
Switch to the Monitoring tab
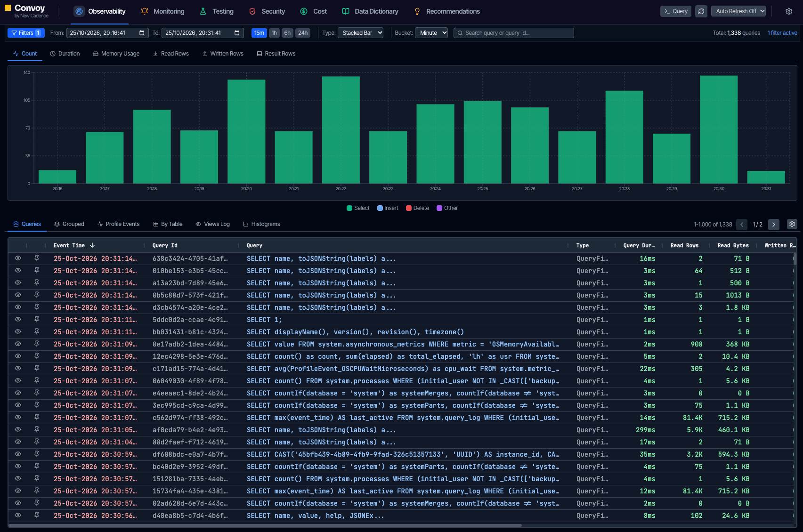point(163,11)
